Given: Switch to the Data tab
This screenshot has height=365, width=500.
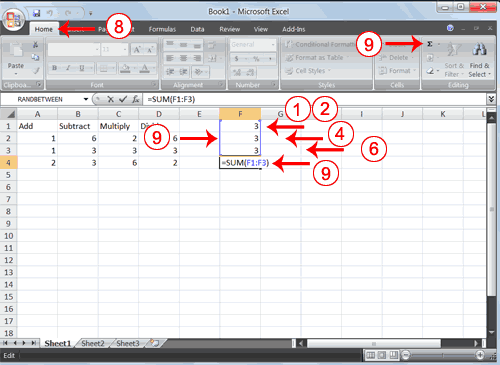Looking at the screenshot, I should coord(197,29).
